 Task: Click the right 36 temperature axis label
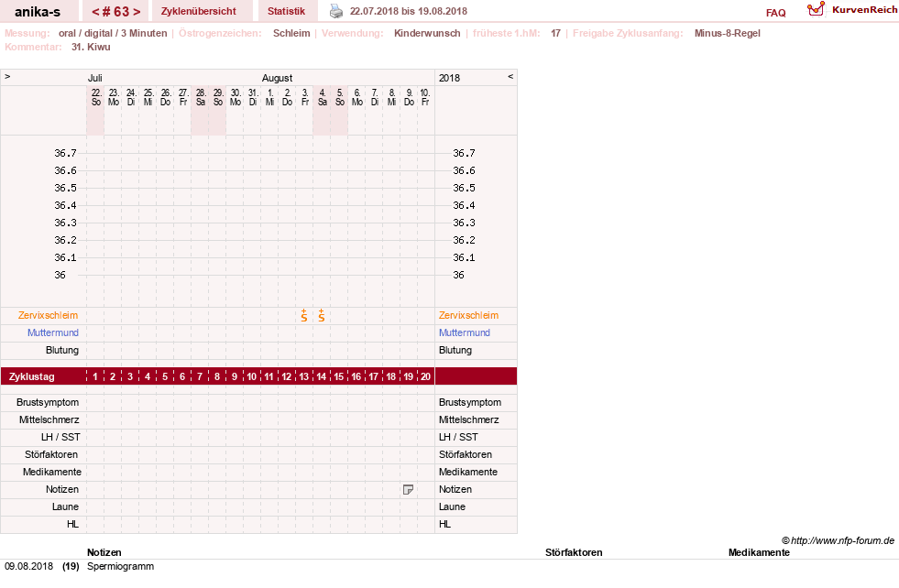(459, 275)
